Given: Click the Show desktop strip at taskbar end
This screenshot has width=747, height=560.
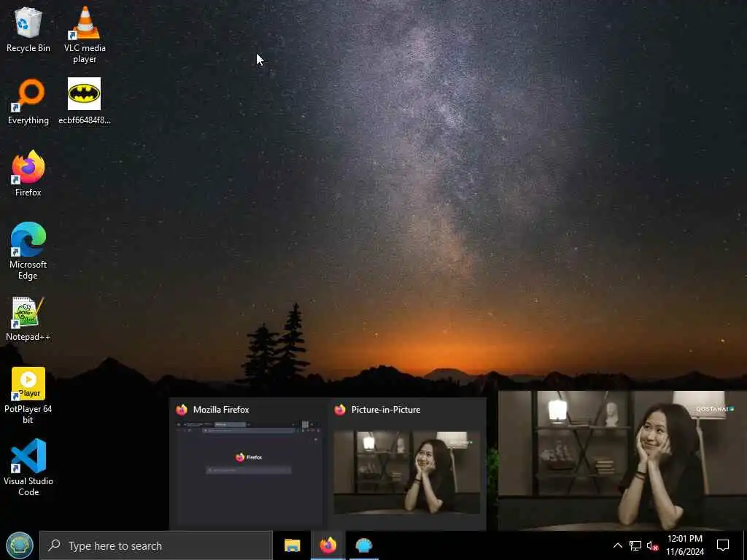Looking at the screenshot, I should click(745, 545).
